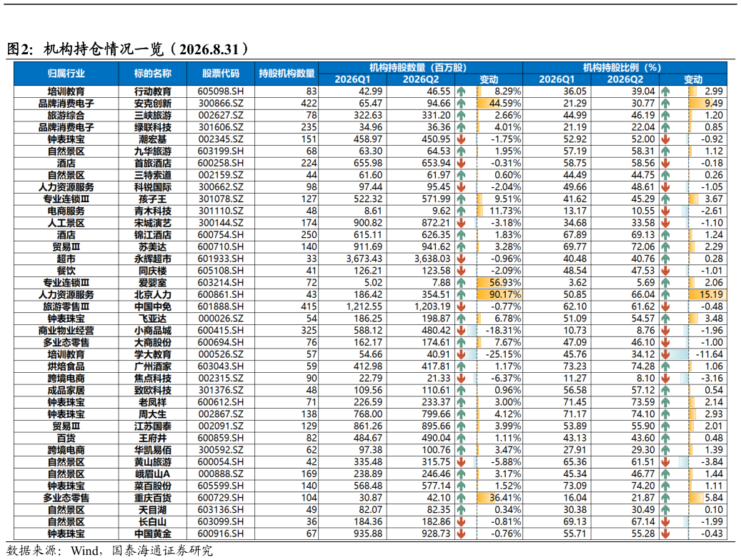The height and width of the screenshot is (560, 741).
Task: Select the stock code 600612.SH
Action: [221, 402]
